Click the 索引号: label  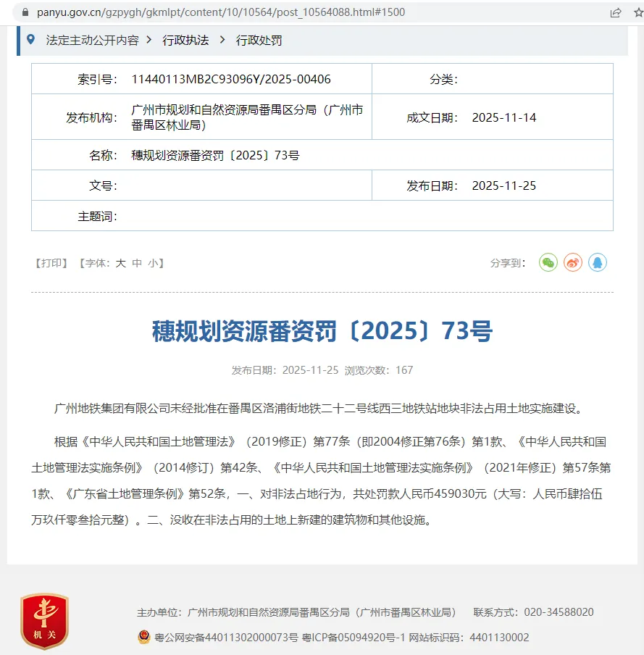[97, 79]
